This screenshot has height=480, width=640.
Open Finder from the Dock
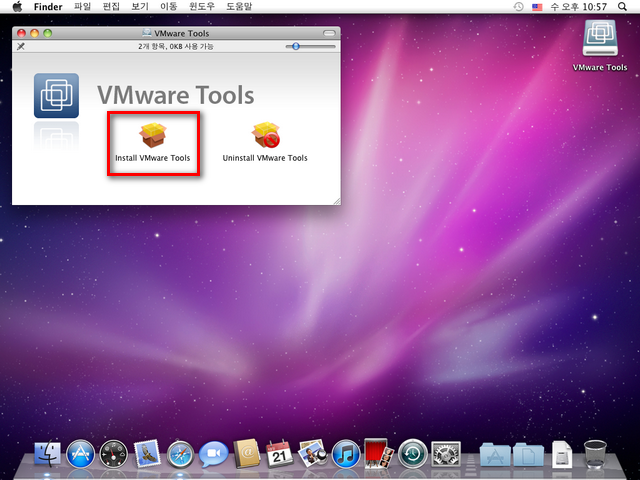coord(47,454)
